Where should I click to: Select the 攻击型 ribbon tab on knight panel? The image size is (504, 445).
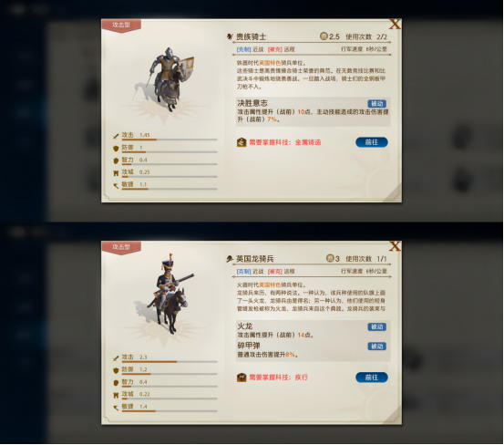121,26
